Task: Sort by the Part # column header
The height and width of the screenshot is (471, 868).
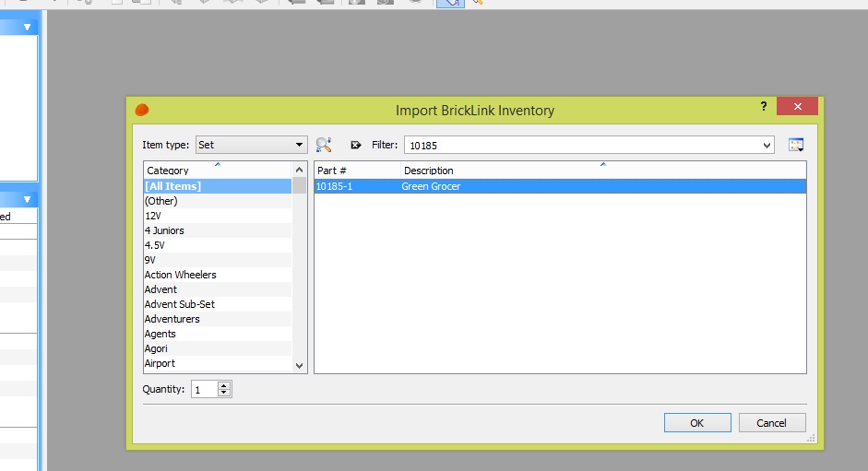Action: tap(357, 171)
